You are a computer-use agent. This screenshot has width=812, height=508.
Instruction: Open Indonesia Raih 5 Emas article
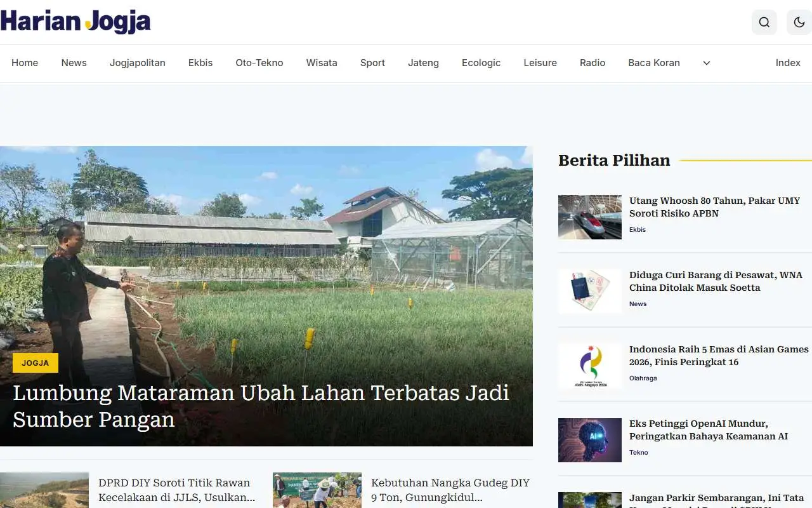pyautogui.click(x=719, y=356)
